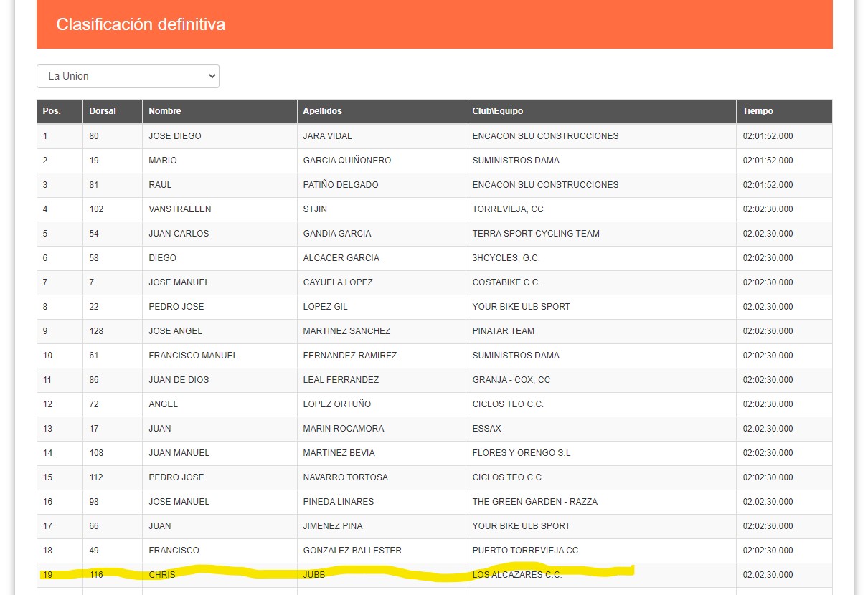This screenshot has width=868, height=595.
Task: Click LOPEZ GIL surname cell
Action: tap(325, 307)
